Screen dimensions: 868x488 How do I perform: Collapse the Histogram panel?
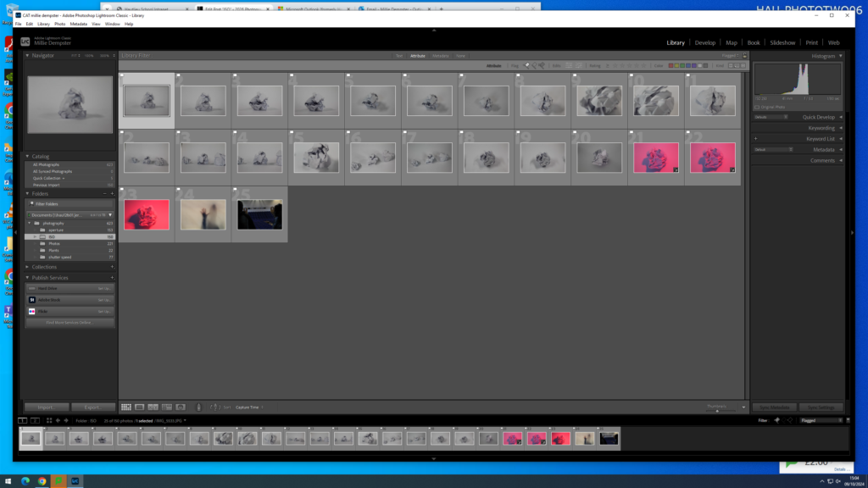click(x=841, y=56)
